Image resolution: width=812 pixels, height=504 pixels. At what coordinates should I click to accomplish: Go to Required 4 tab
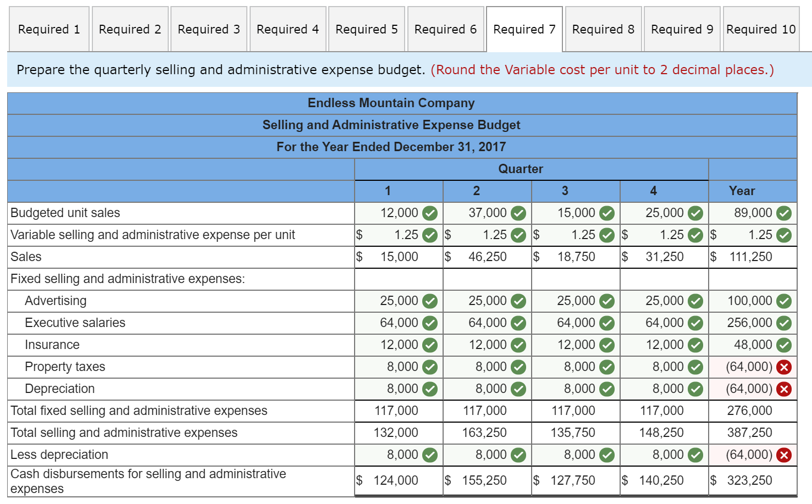288,29
